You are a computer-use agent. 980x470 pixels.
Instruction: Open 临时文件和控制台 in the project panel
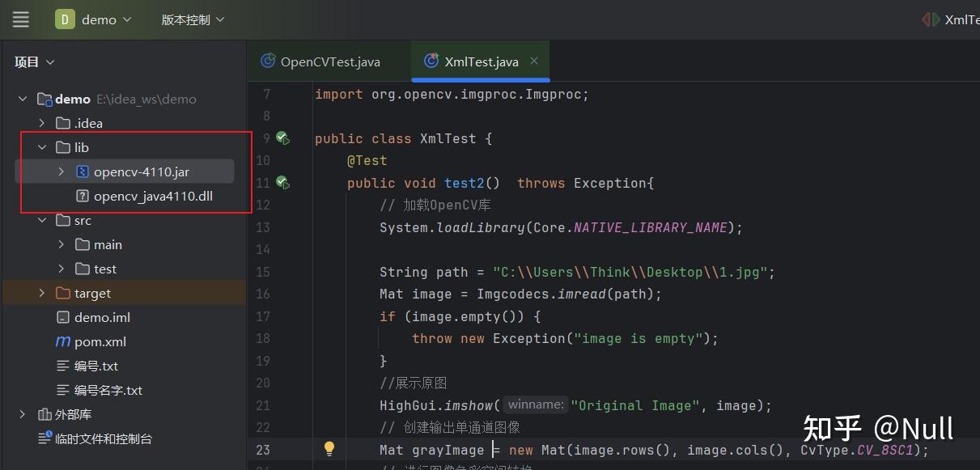tap(79, 438)
